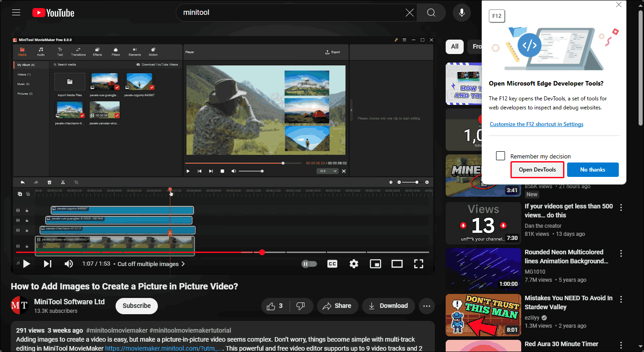
Task: Open options menu for 'If your videos get less than 500' video
Action: tap(621, 208)
